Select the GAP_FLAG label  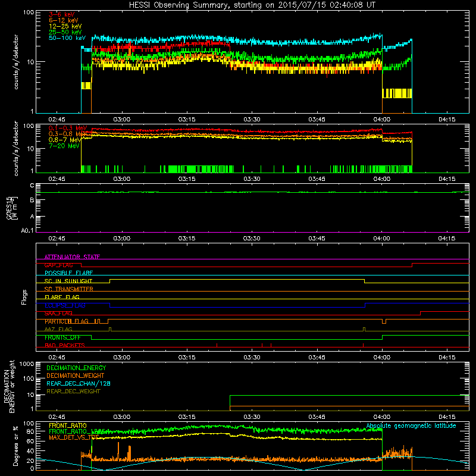(x=58, y=265)
